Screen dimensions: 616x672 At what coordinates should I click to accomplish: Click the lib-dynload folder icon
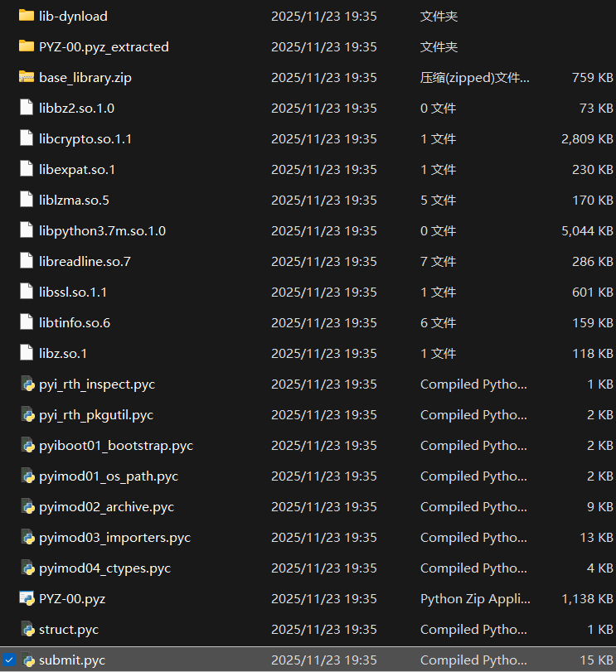27,16
